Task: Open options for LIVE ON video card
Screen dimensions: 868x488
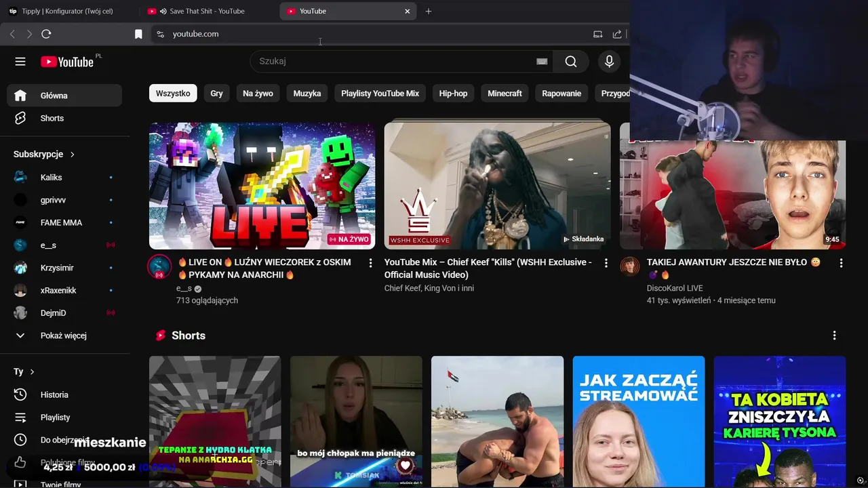Action: coord(370,263)
